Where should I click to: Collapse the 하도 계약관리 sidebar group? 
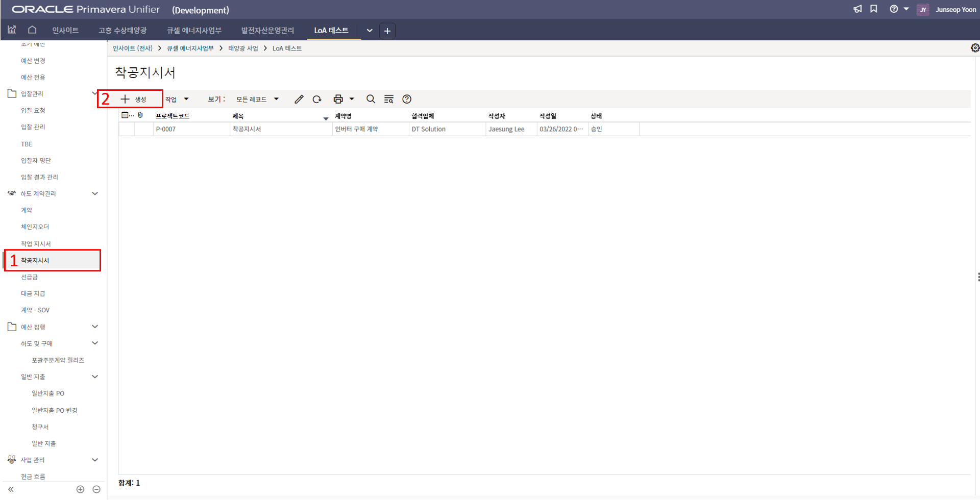click(95, 193)
